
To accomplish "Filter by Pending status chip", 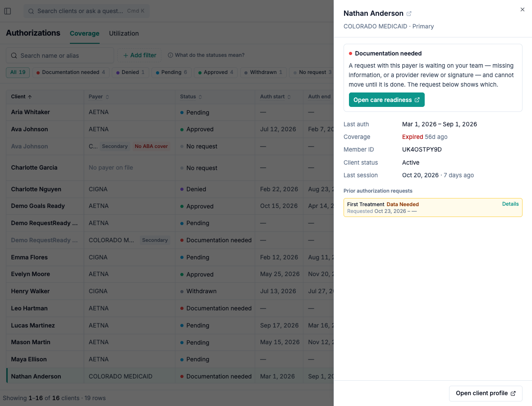I will (x=171, y=72).
